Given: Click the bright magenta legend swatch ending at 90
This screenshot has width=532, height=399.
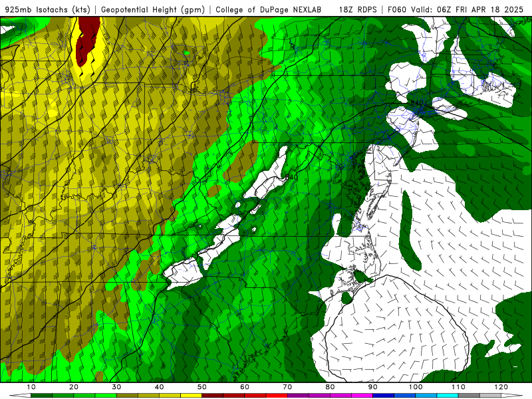Looking at the screenshot, I should click(362, 396).
